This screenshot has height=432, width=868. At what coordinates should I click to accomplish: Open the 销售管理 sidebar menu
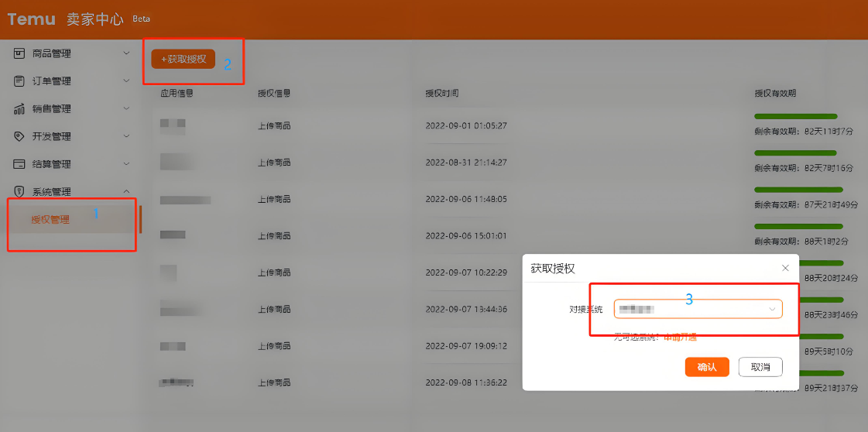[x=52, y=109]
